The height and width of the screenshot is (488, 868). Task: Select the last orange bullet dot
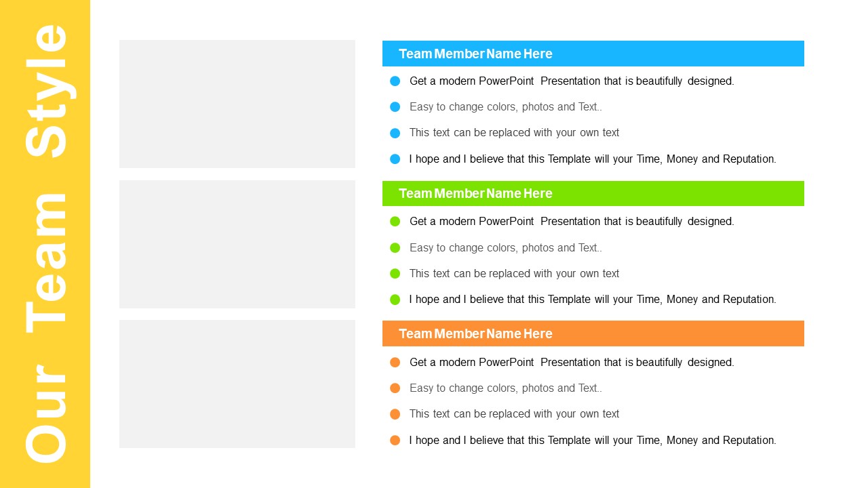pos(395,440)
